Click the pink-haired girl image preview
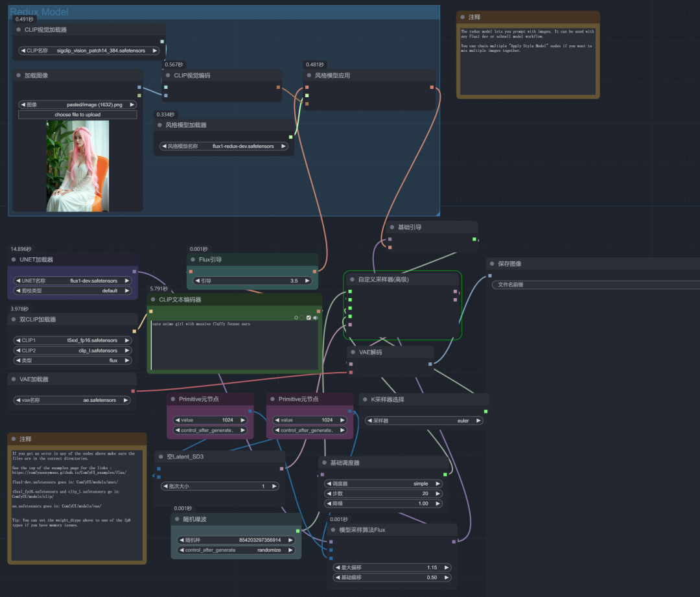The height and width of the screenshot is (597, 700). click(78, 166)
